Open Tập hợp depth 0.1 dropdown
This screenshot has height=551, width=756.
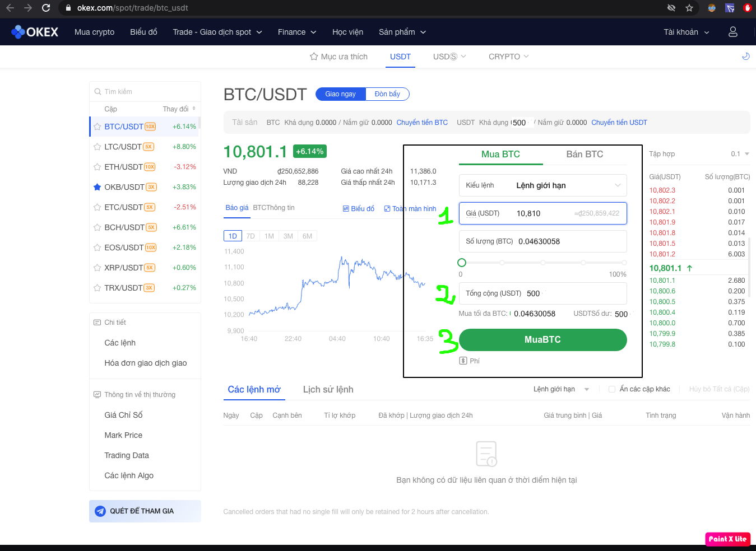pos(740,154)
